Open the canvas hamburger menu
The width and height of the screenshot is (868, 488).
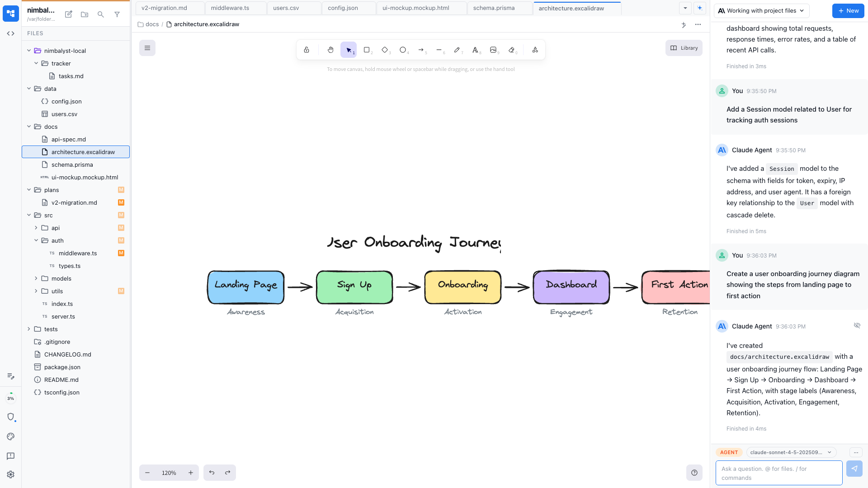click(147, 47)
